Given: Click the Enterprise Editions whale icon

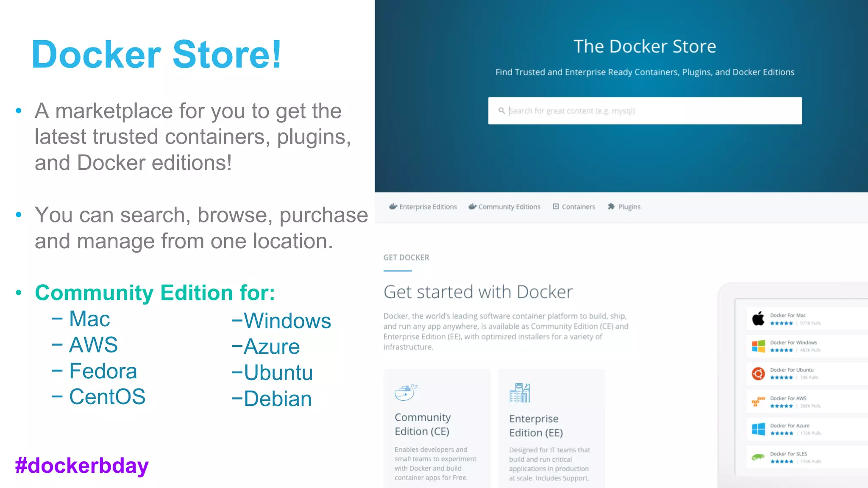Looking at the screenshot, I should pos(393,206).
